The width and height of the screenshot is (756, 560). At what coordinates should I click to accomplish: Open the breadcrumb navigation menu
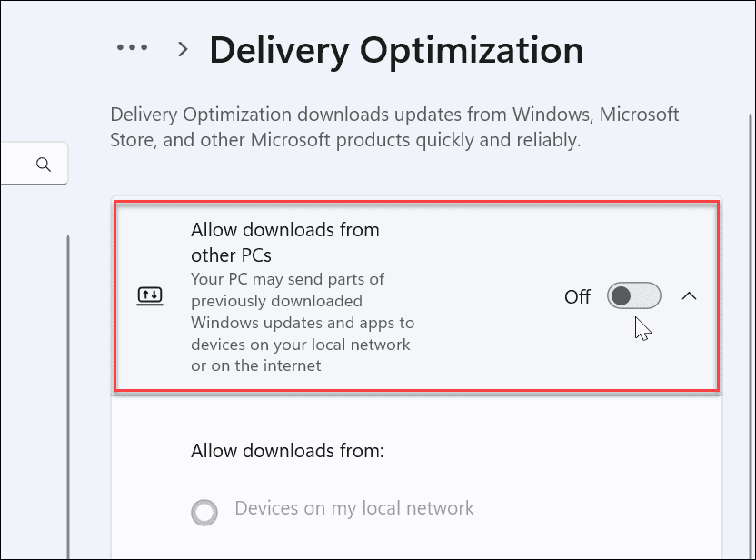132,47
